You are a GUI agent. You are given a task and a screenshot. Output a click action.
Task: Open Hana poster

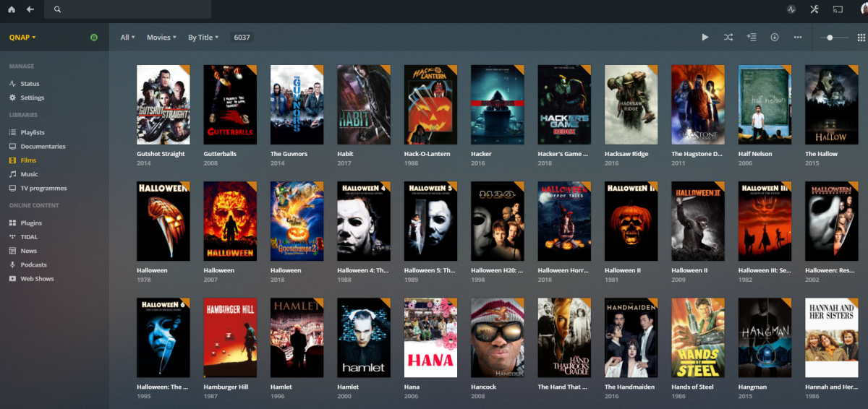(x=430, y=337)
